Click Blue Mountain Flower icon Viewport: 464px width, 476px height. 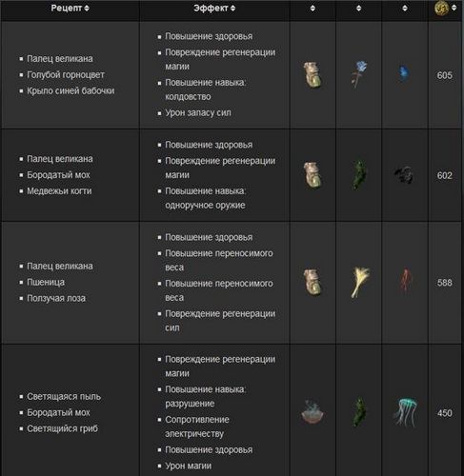pyautogui.click(x=358, y=74)
